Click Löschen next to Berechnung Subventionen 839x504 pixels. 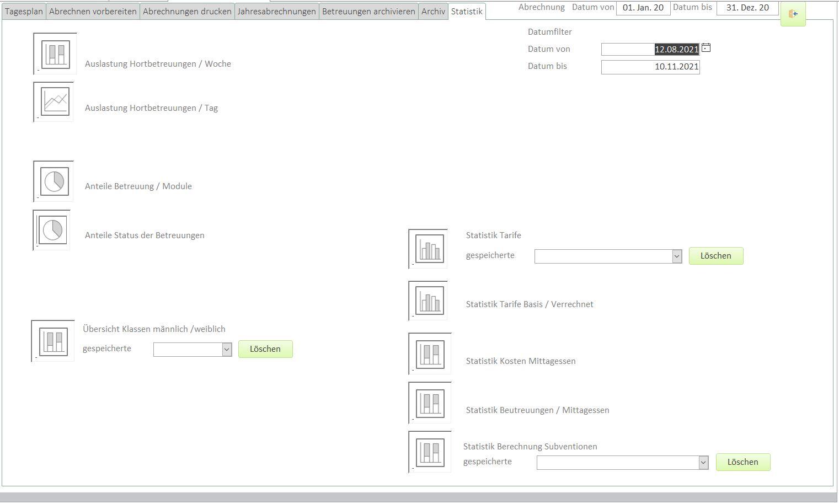742,462
